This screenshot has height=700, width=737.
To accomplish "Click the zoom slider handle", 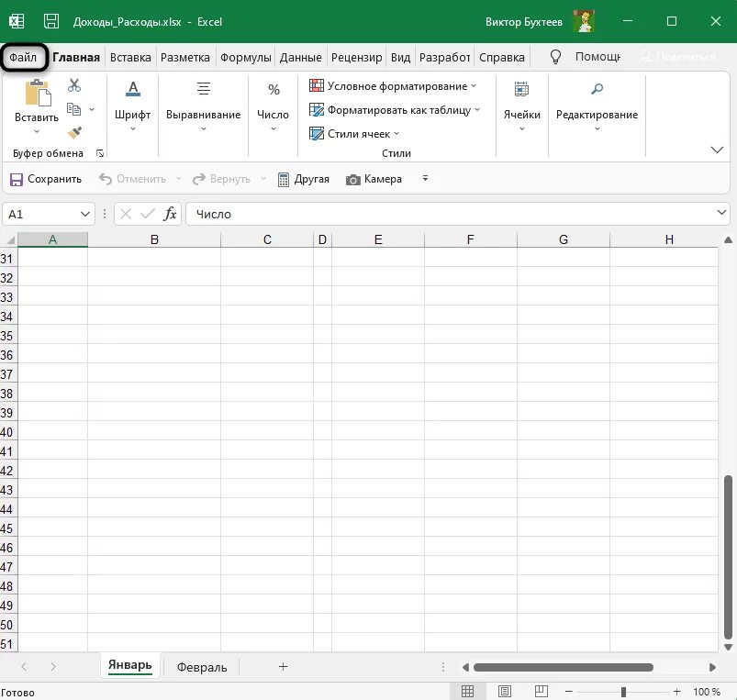I will point(623,692).
